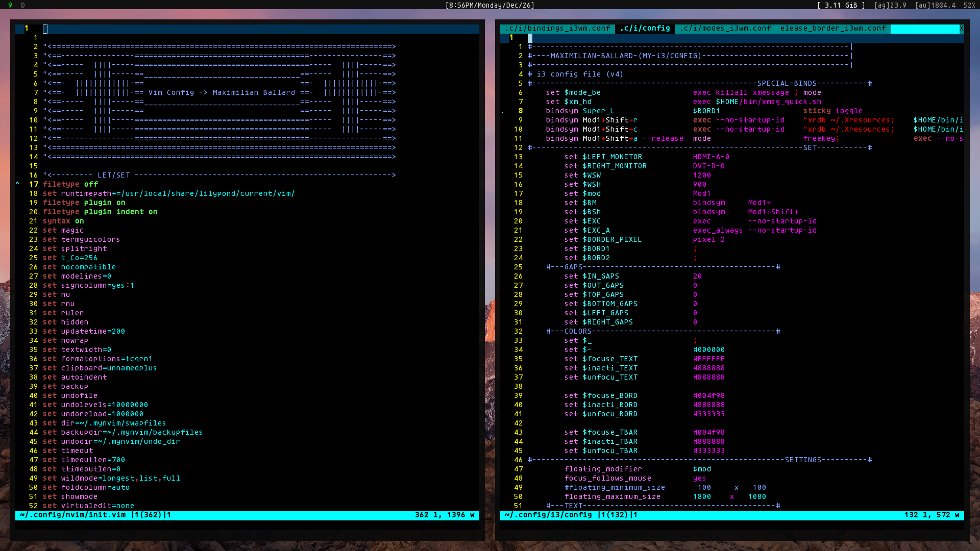Click the 'floating_maximum_size' line
Viewport: 980px width, 551px height.
pos(665,497)
